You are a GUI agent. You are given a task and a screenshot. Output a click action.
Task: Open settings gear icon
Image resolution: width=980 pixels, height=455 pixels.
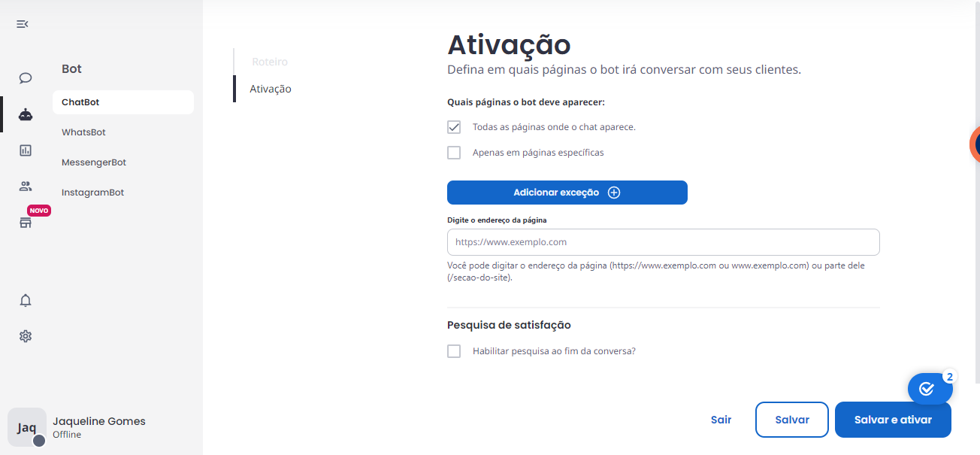(26, 336)
